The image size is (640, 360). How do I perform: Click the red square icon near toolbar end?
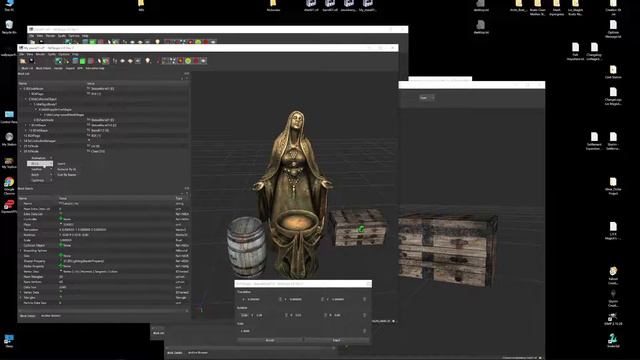[x=196, y=61]
